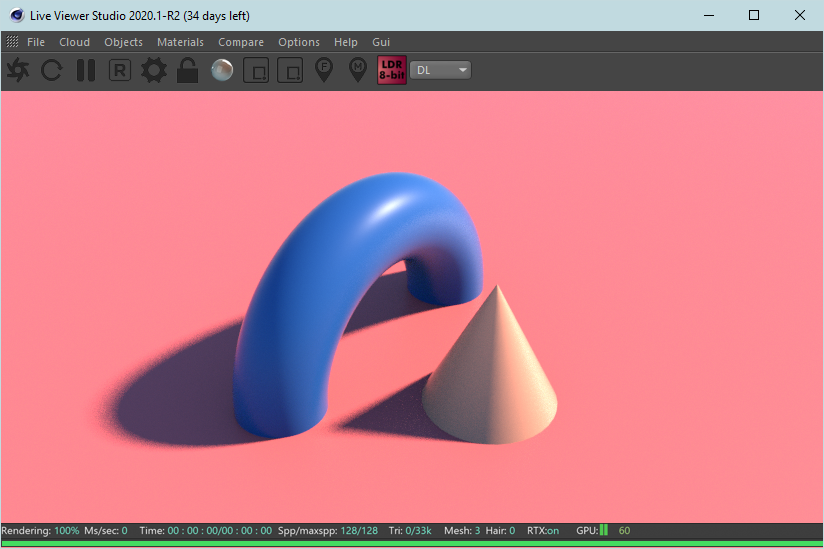The image size is (824, 549).
Task: Open render settings via the gear icon
Action: (153, 70)
